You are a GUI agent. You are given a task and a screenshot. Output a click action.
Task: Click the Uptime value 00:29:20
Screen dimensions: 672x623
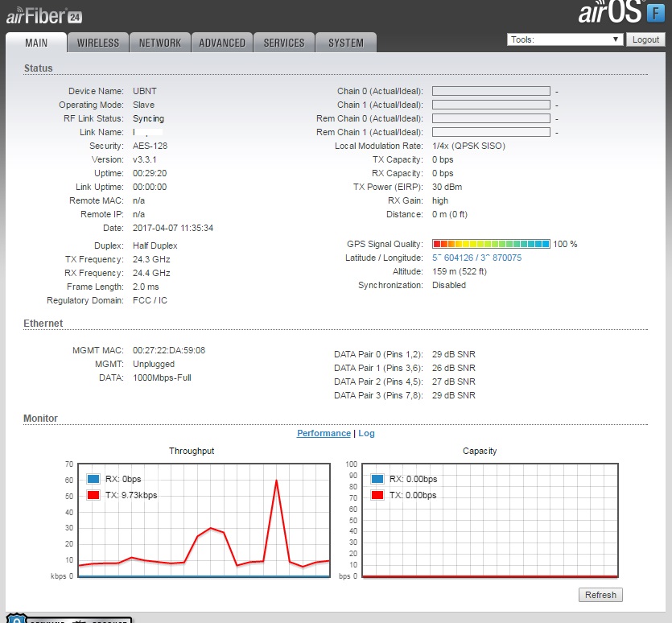click(x=150, y=173)
